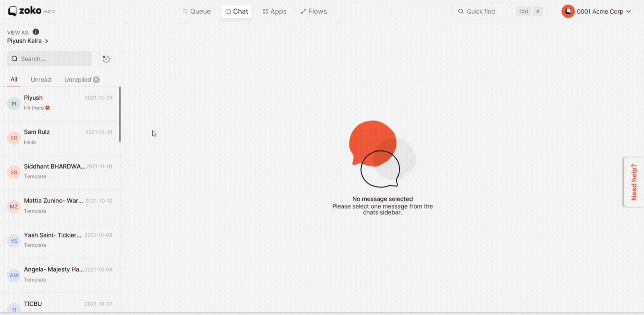Open the Mattia Zunino chat

[x=60, y=207]
